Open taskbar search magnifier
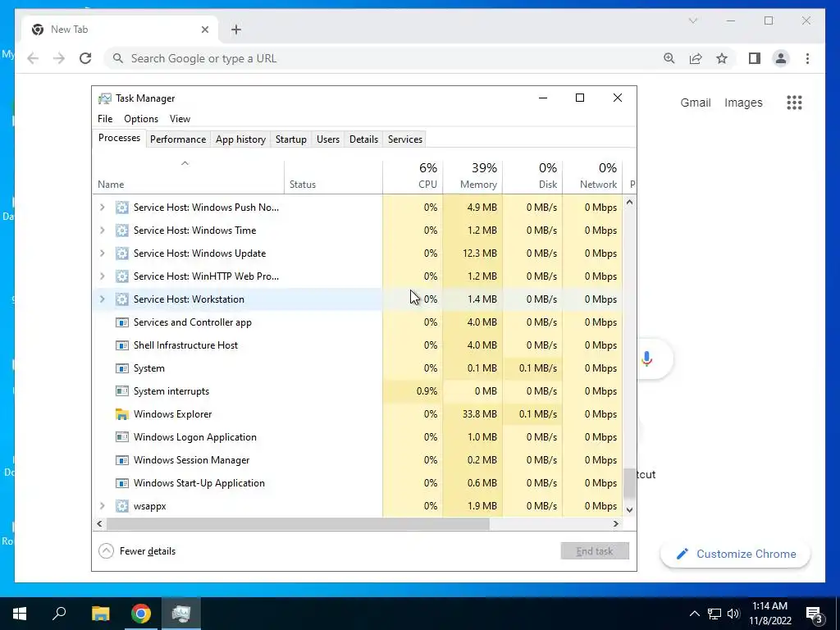The width and height of the screenshot is (840, 630). tap(59, 614)
